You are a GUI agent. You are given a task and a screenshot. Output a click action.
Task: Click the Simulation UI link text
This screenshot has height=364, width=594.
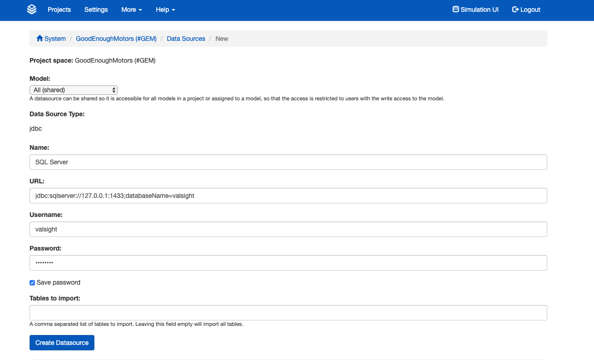click(479, 10)
